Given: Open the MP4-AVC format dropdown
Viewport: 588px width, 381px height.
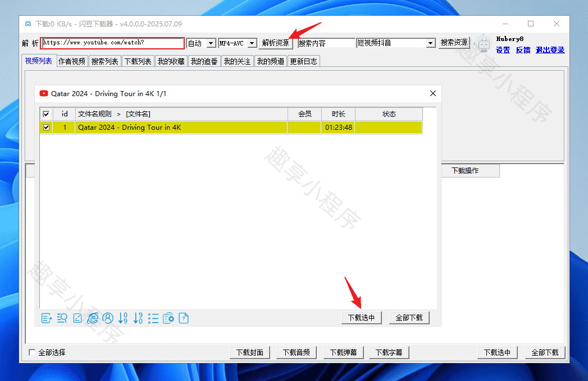Looking at the screenshot, I should 252,43.
